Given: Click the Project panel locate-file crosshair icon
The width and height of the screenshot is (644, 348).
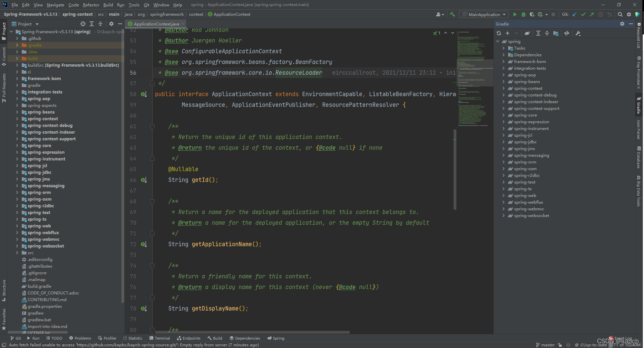Looking at the screenshot, I should click(x=83, y=24).
